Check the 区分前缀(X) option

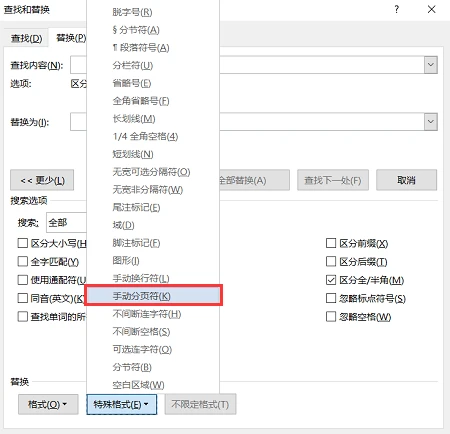tap(331, 243)
